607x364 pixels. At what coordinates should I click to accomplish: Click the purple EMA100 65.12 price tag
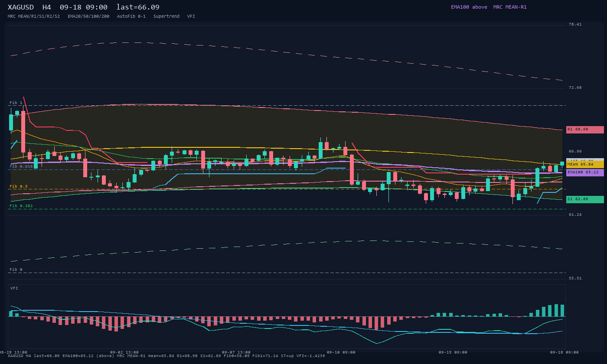585,172
